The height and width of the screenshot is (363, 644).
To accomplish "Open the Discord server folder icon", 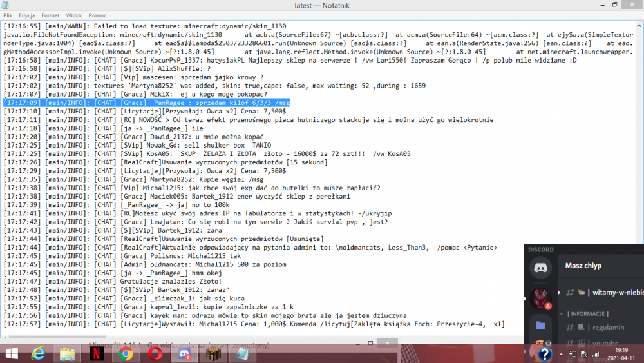I will coord(540,326).
